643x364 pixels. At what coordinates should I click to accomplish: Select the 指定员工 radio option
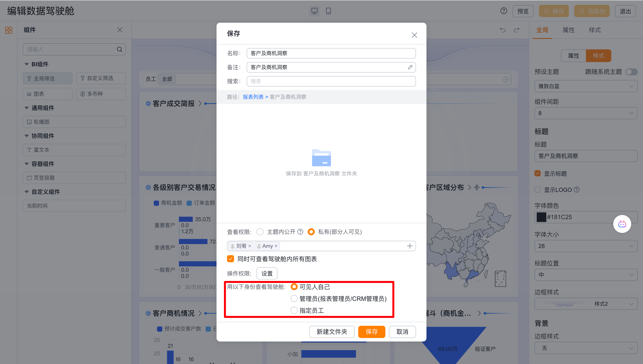coord(294,310)
